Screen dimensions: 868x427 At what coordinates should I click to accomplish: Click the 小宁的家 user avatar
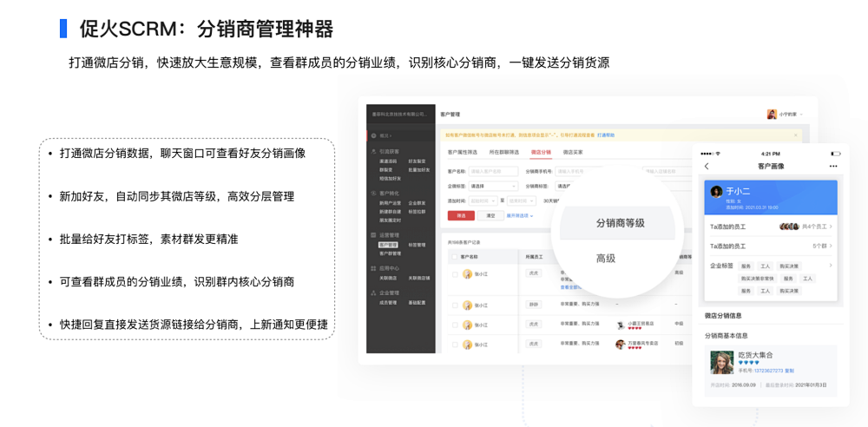771,115
